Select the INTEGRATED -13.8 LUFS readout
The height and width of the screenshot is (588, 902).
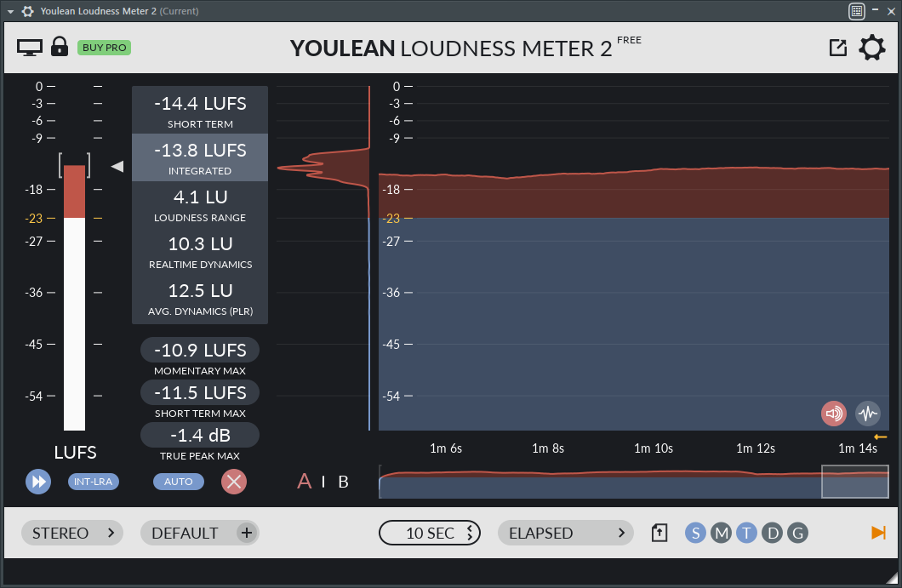click(200, 157)
